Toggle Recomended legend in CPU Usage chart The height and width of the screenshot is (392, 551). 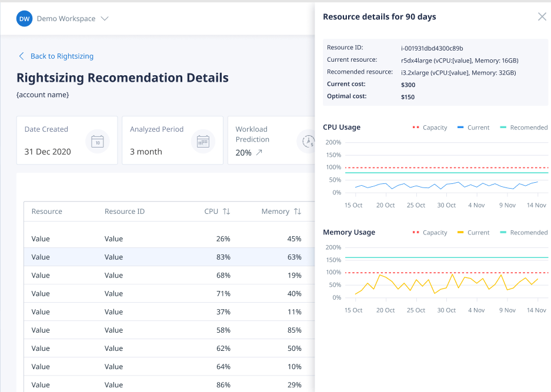(523, 128)
